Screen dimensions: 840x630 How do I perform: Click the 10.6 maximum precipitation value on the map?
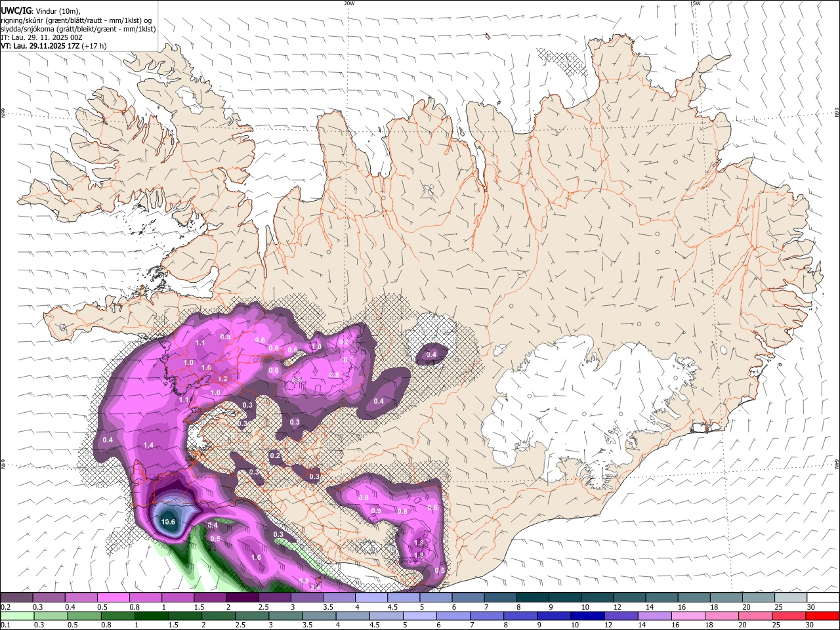click(x=168, y=522)
